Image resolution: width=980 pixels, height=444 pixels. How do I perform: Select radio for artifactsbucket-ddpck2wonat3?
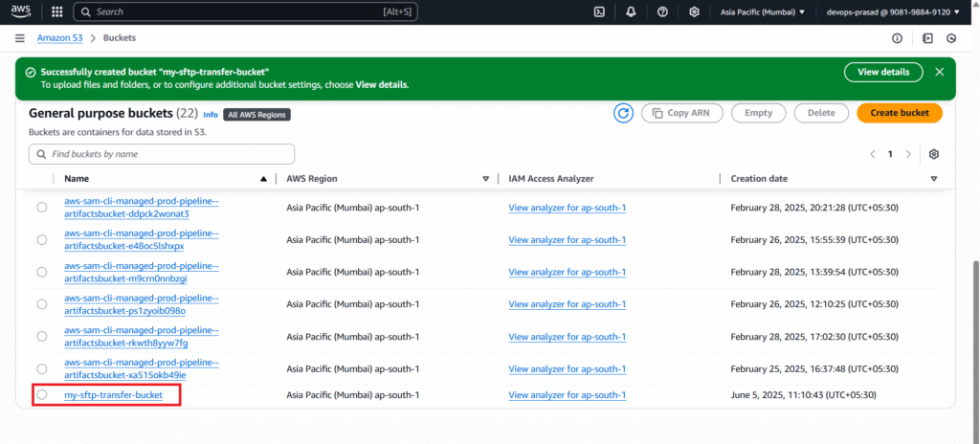pos(42,207)
